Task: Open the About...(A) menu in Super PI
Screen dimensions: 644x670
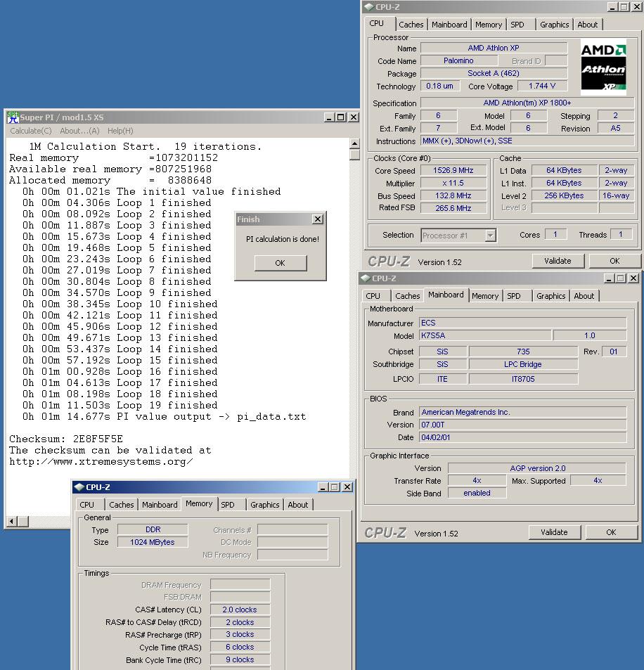Action: point(79,131)
